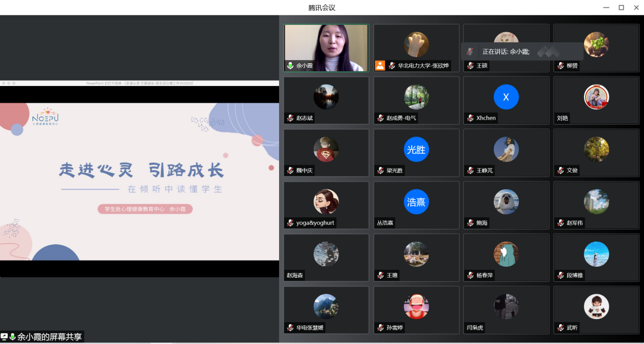Screen dimensions: 644x344
Task: Click muted mic icon in 正在讲话 banner
Action: [x=470, y=51]
